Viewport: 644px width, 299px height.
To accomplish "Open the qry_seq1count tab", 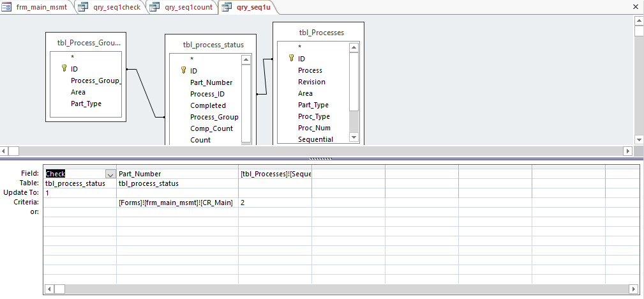I will pyautogui.click(x=184, y=7).
